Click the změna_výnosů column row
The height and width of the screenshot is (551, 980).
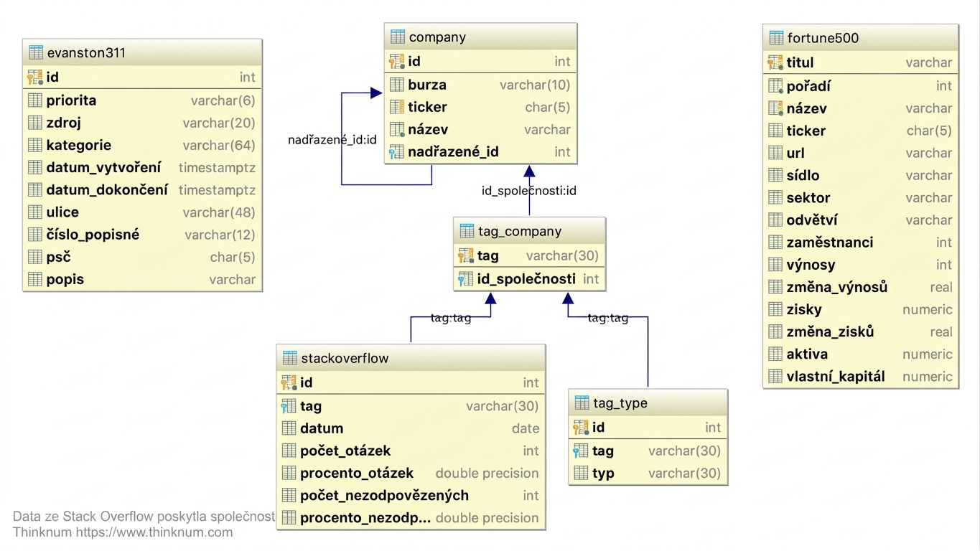(x=860, y=287)
